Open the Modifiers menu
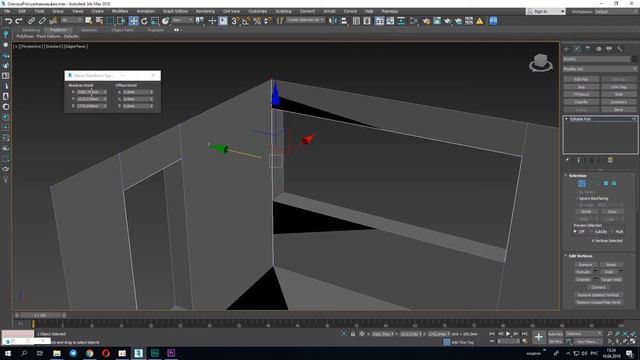Image resolution: width=640 pixels, height=360 pixels. pyautogui.click(x=120, y=11)
